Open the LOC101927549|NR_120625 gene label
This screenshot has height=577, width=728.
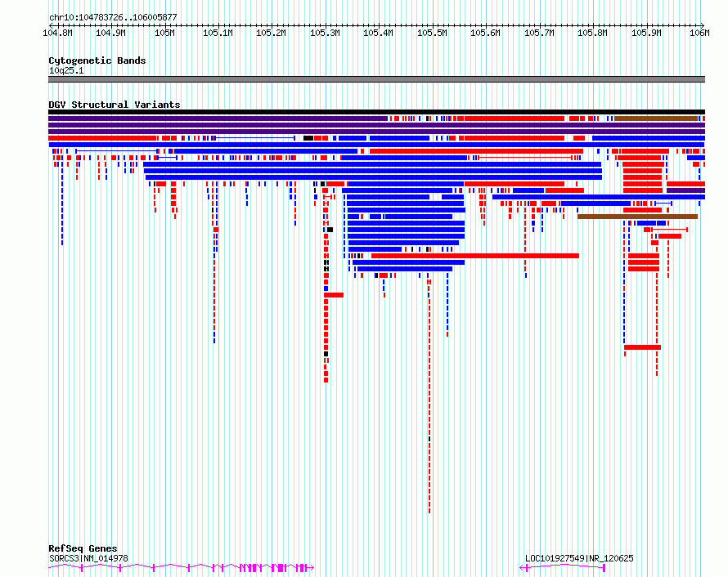tap(579, 558)
